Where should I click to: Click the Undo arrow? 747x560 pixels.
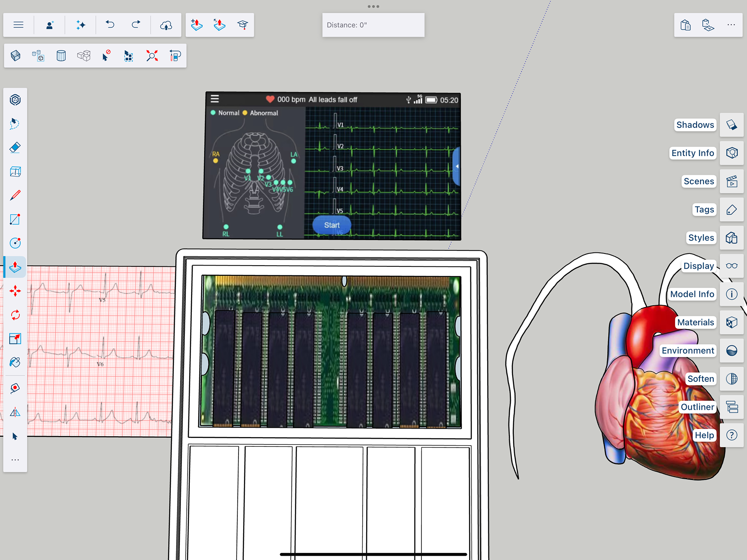point(110,25)
